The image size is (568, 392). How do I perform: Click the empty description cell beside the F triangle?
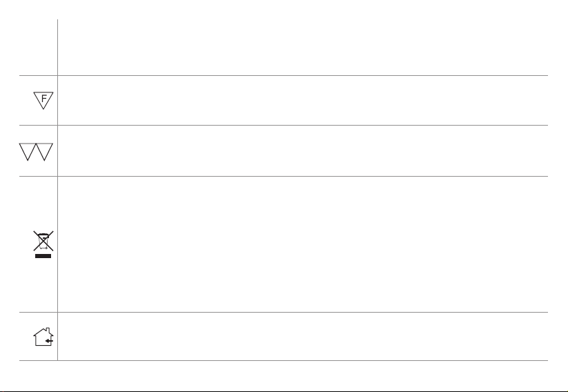303,100
